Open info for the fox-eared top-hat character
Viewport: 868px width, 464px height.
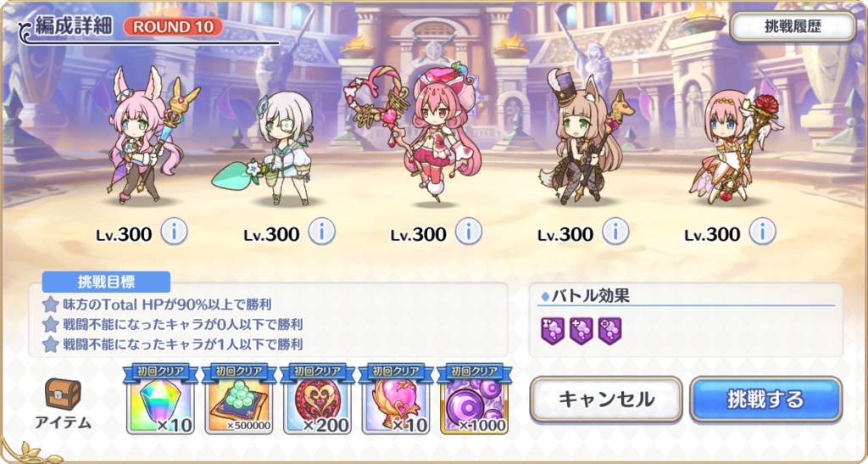tap(615, 232)
